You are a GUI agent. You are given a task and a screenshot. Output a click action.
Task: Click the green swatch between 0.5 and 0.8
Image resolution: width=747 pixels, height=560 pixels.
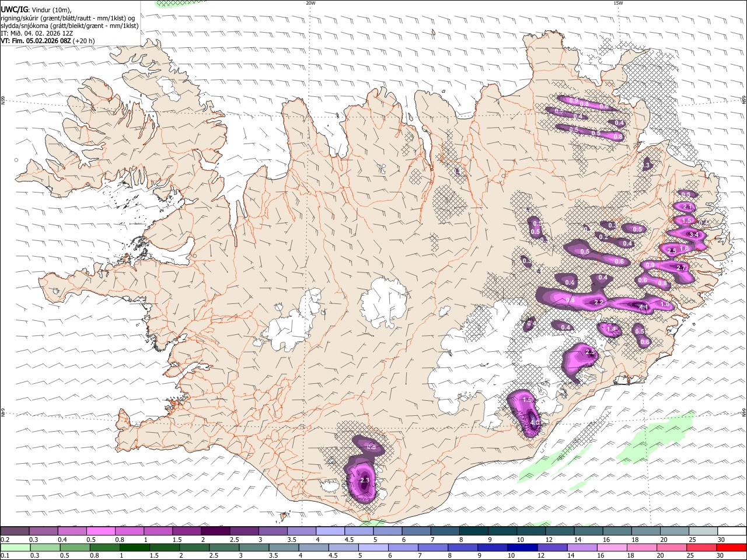click(75, 548)
